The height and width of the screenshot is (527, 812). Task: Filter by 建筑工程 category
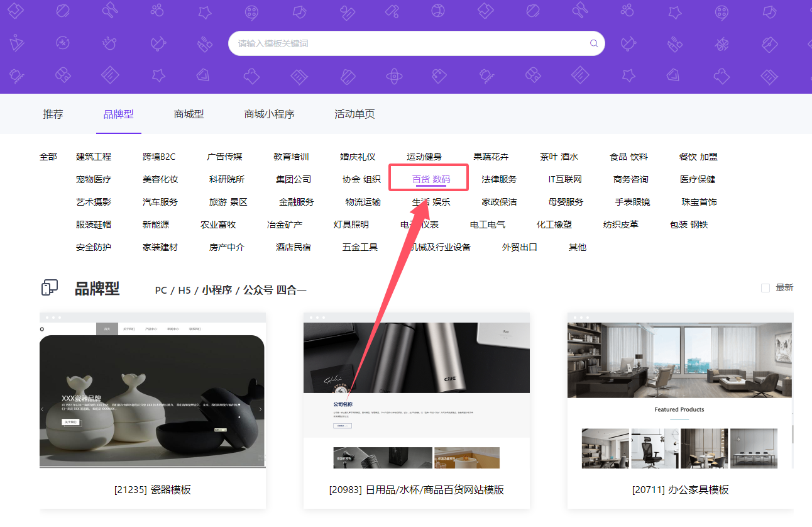tap(94, 157)
